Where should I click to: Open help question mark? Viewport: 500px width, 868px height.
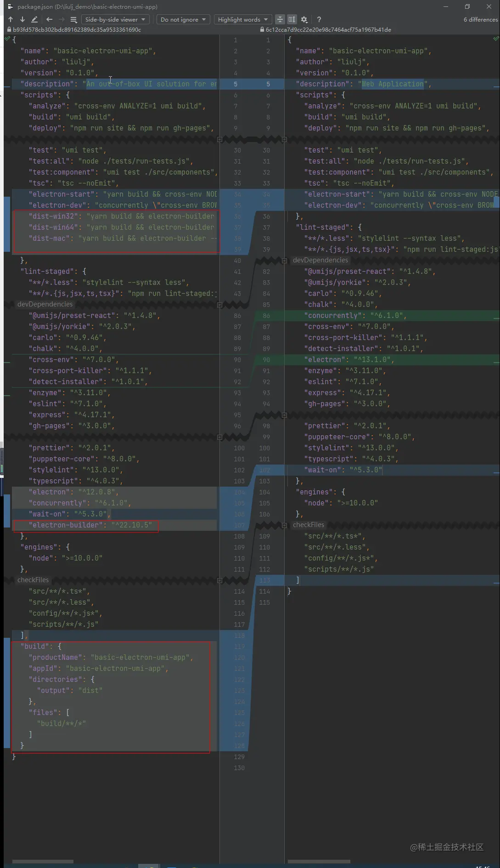point(319,19)
